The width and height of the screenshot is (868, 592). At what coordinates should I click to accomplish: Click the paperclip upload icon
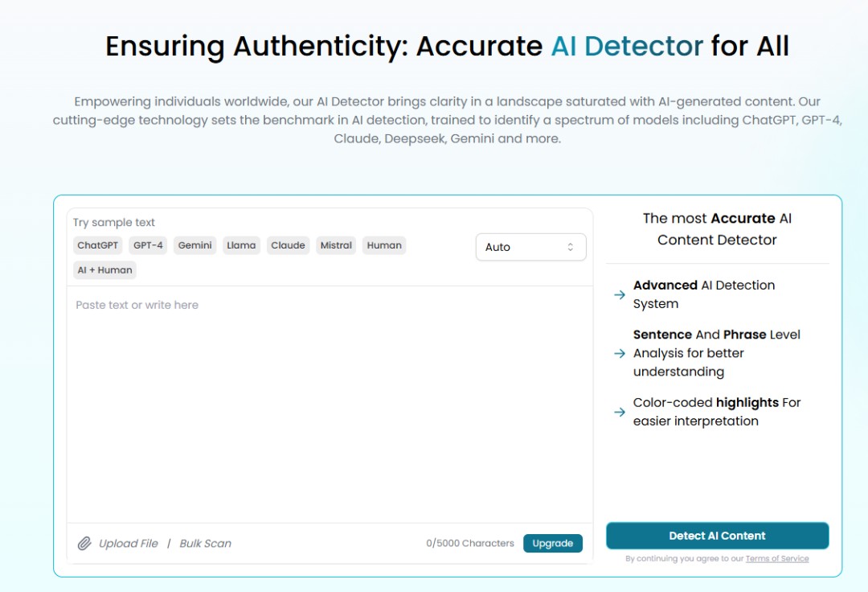[84, 544]
